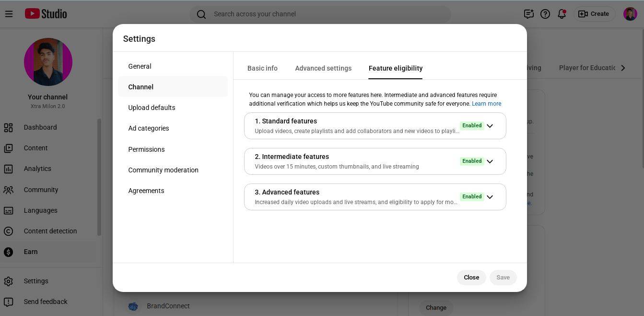Click the Earn dollar icon

pos(9,252)
